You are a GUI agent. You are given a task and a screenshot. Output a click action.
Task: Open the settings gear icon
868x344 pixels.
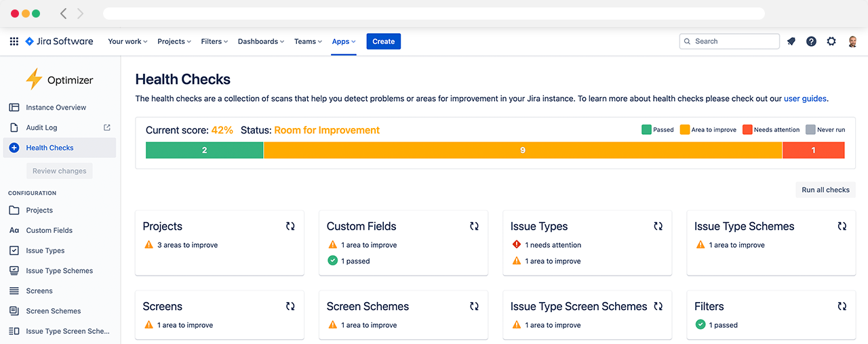click(831, 41)
